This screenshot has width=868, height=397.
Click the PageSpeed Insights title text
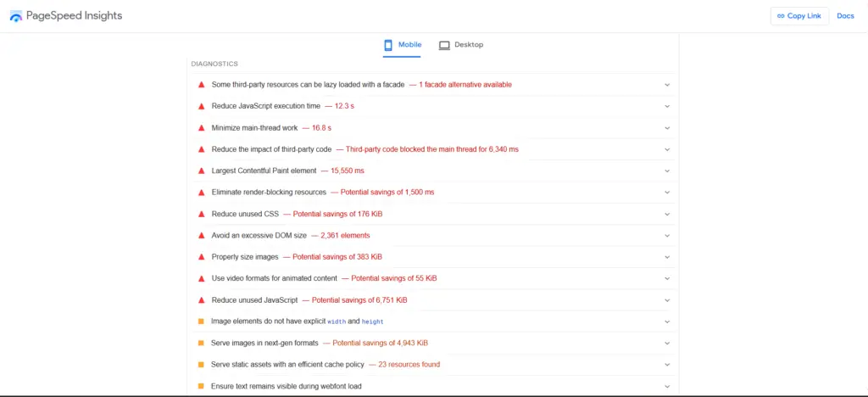[x=75, y=15]
